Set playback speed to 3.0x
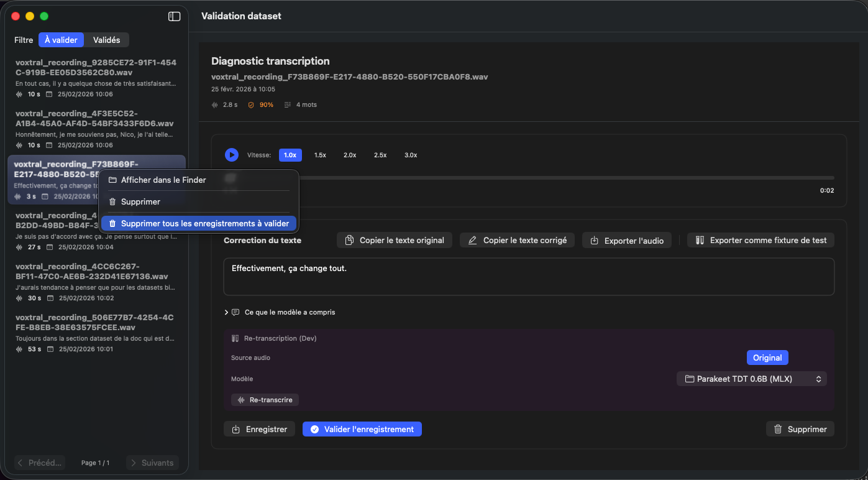This screenshot has height=480, width=868. [411, 155]
